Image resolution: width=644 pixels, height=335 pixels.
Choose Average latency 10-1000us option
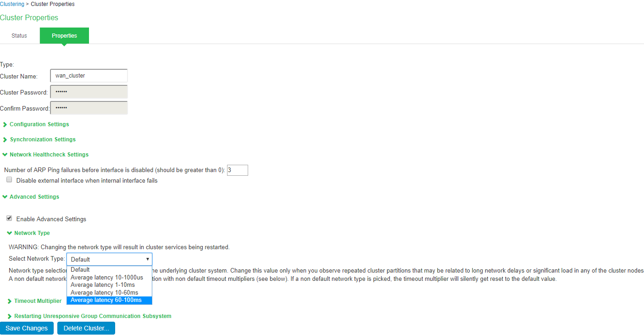(109, 278)
